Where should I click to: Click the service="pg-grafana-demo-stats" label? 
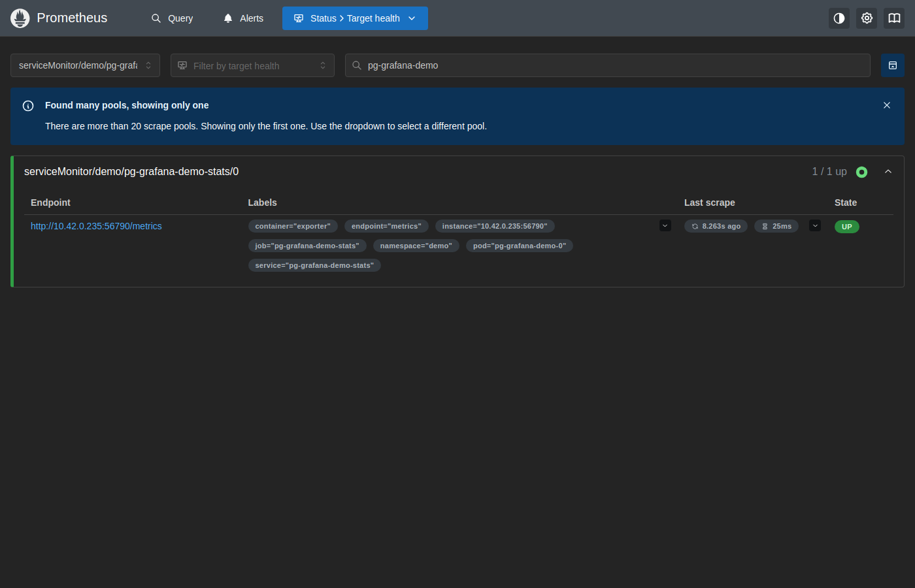(x=314, y=265)
